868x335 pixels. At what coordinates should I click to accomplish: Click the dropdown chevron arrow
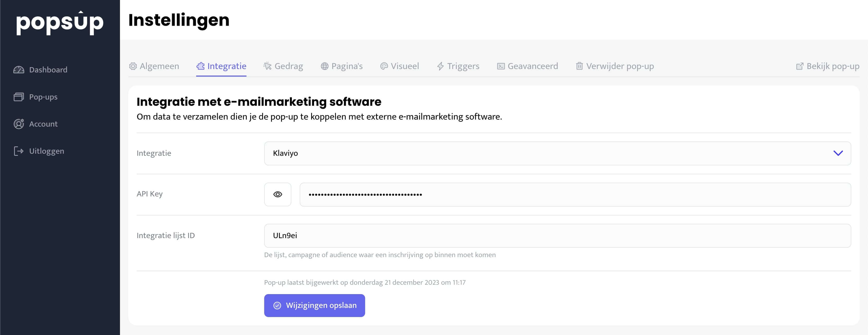pos(838,153)
